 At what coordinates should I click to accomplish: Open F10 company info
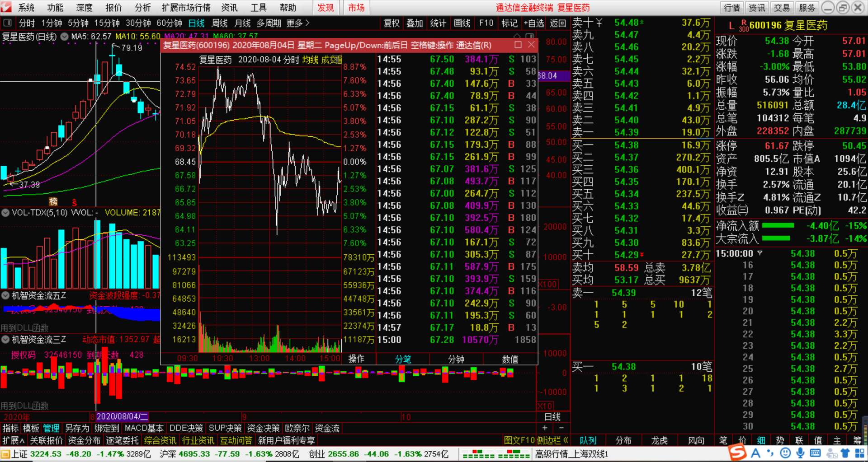(486, 23)
